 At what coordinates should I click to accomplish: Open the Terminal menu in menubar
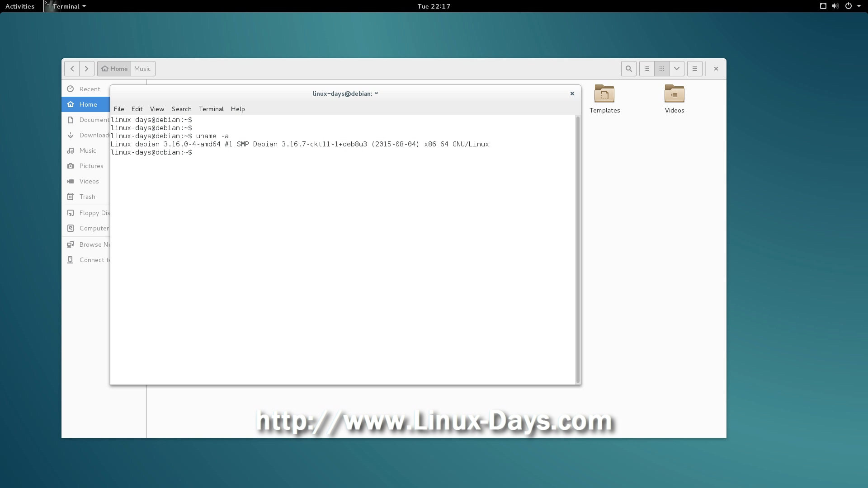(211, 109)
